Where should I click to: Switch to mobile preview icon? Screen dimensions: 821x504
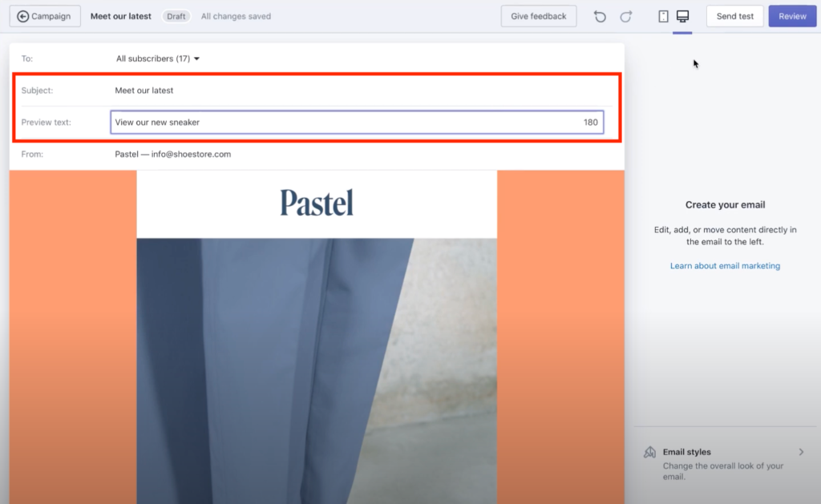(x=663, y=16)
